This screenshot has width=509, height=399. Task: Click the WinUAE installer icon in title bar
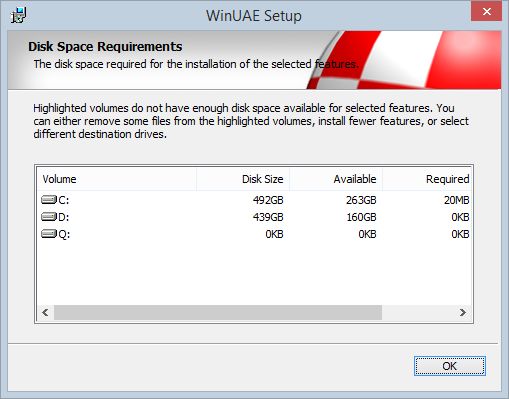pyautogui.click(x=19, y=15)
